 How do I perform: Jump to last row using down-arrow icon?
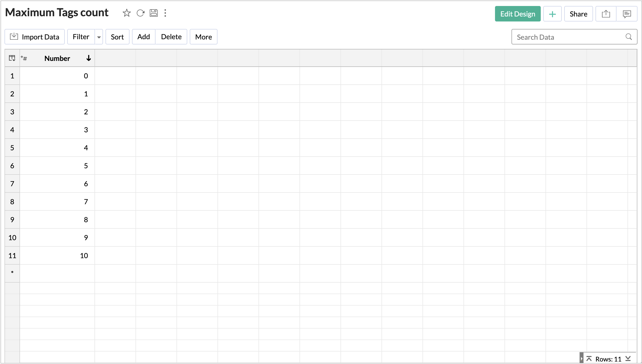(628, 359)
